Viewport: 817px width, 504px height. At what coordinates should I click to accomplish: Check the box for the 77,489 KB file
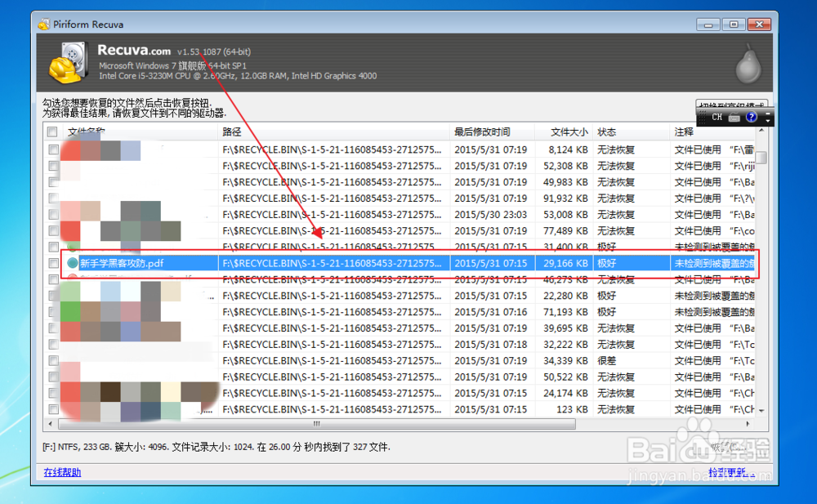pos(53,231)
